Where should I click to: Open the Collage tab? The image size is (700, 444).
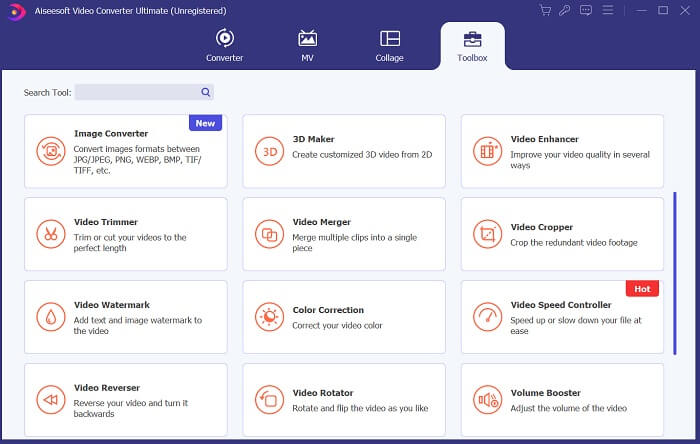click(x=389, y=45)
